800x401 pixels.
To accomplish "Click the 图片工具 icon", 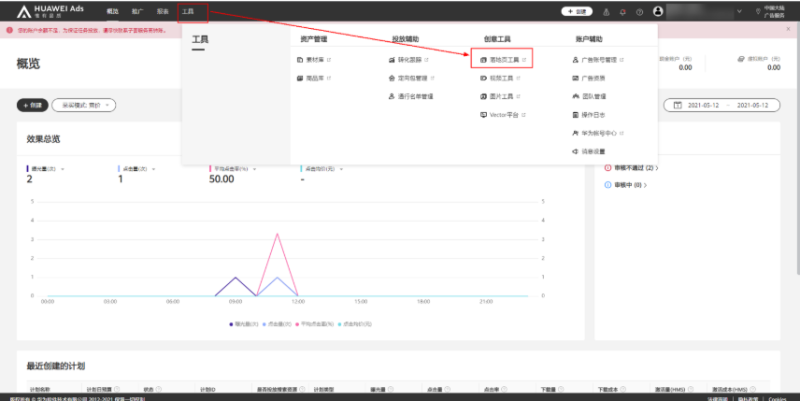I will pyautogui.click(x=482, y=96).
